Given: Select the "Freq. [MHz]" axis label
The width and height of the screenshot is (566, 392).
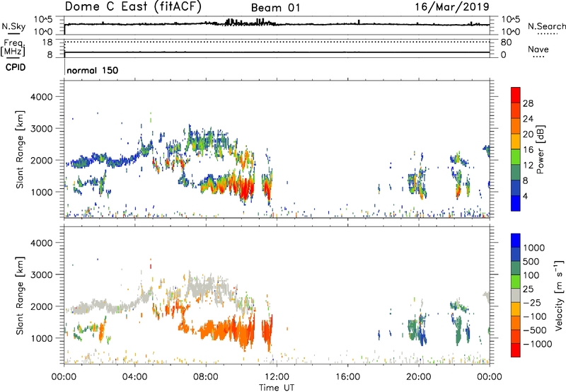Looking at the screenshot, I should 13,48.
